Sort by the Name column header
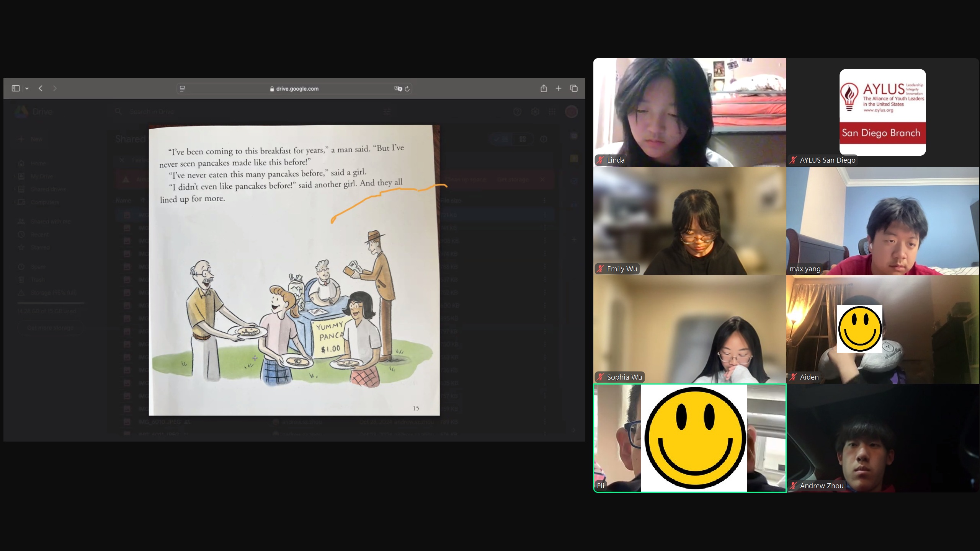The image size is (980, 551). point(123,201)
